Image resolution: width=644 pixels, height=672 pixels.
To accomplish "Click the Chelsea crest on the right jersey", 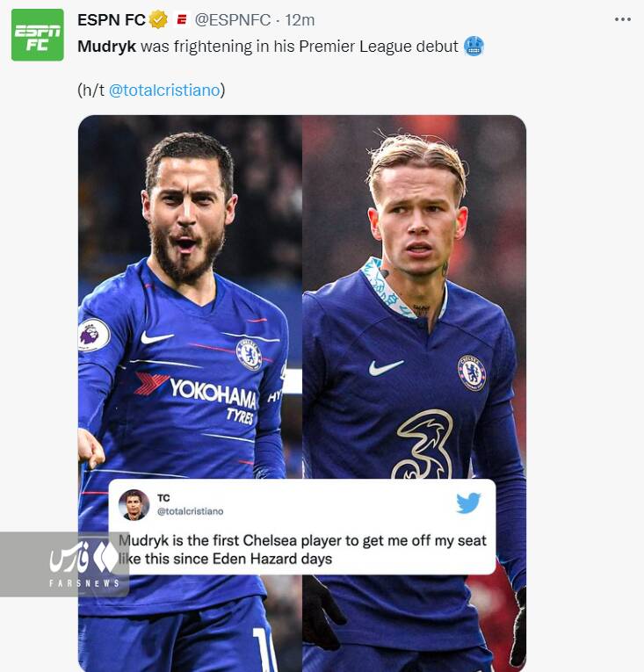I will point(471,372).
